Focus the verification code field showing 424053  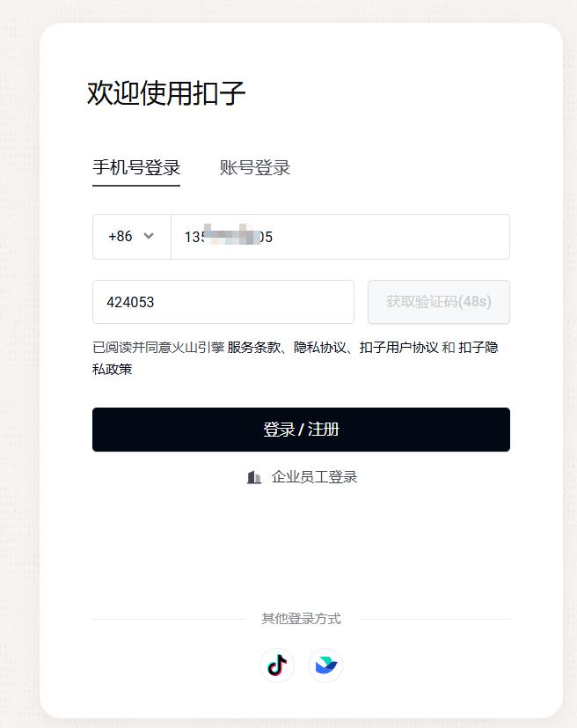pos(223,302)
